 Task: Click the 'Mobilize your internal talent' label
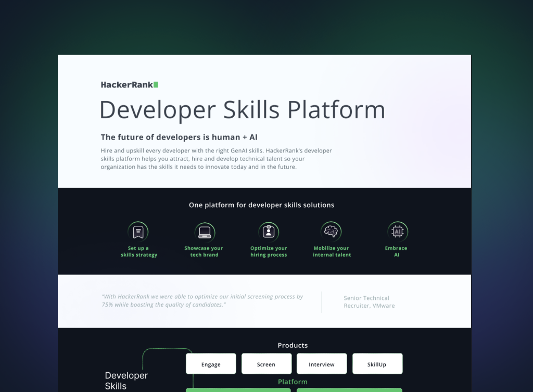click(332, 251)
